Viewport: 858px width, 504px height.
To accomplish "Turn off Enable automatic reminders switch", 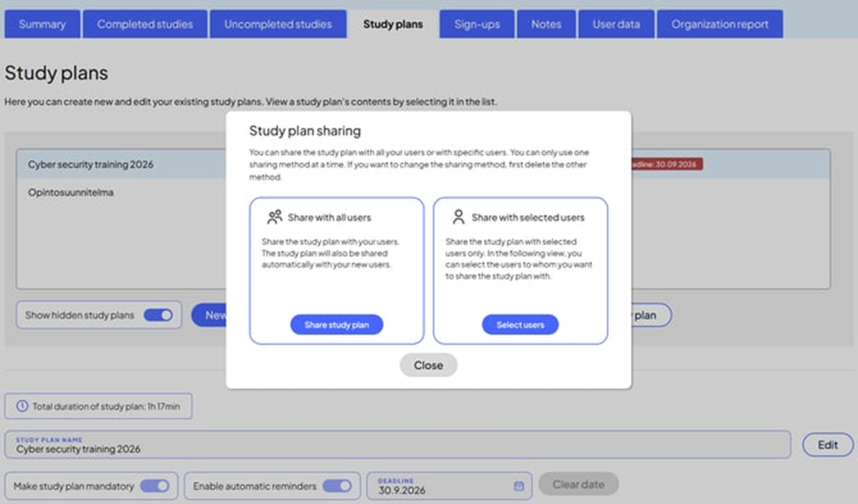I will [x=337, y=486].
